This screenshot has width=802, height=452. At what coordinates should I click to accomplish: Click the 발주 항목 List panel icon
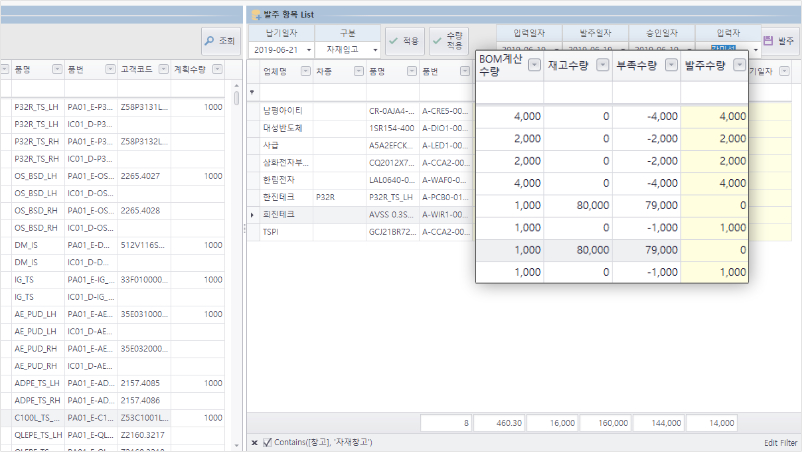(x=256, y=15)
